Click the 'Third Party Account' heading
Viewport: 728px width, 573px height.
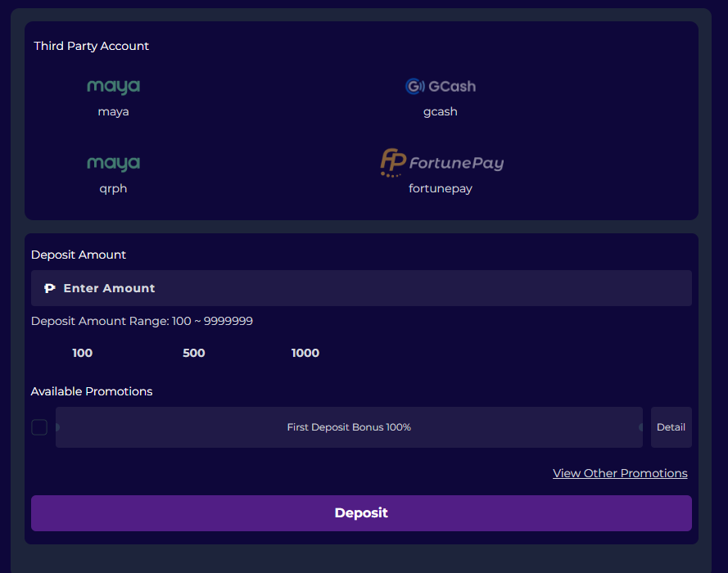[x=92, y=46]
